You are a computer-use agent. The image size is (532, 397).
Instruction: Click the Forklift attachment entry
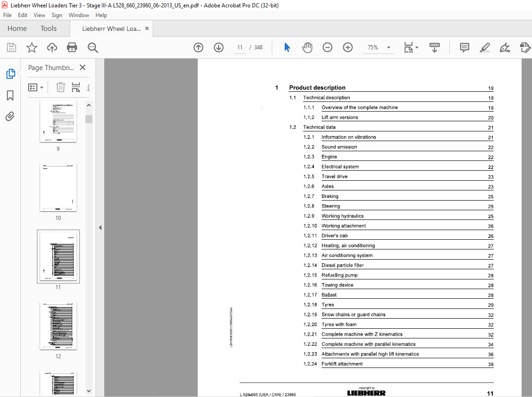point(342,364)
